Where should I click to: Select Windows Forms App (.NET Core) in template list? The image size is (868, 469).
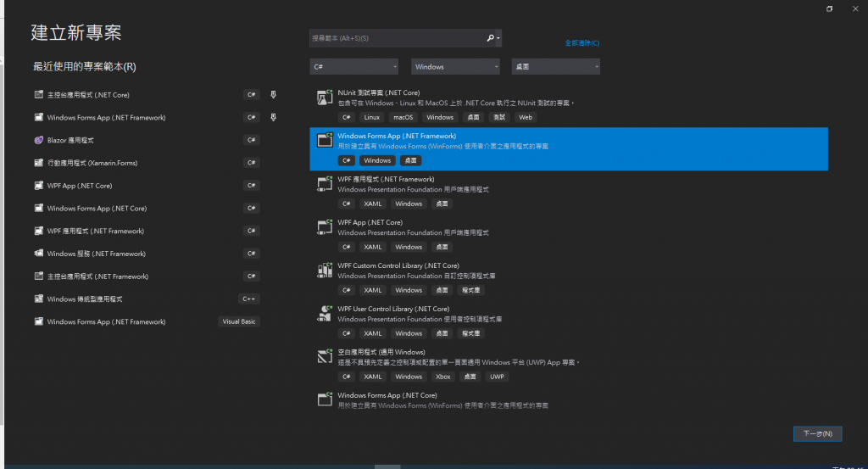(569, 400)
